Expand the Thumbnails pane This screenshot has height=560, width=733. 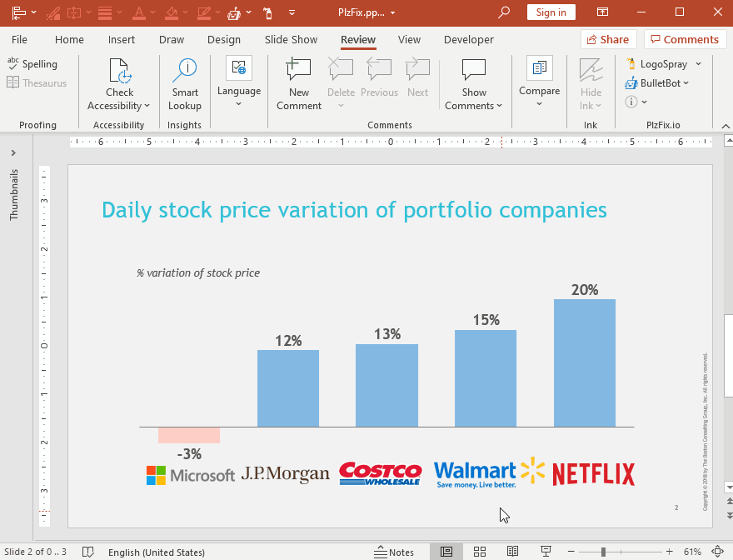tap(13, 153)
